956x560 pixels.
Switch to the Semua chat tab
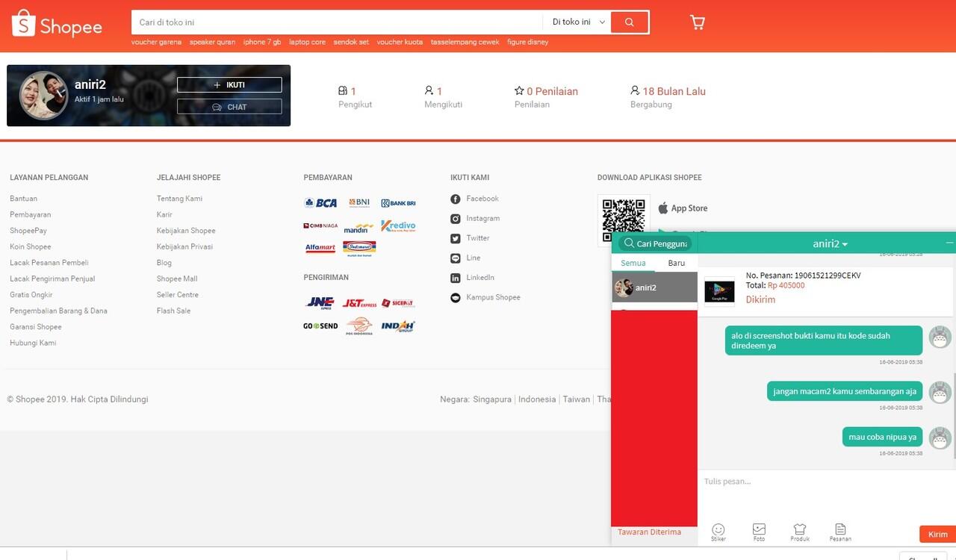tap(633, 263)
